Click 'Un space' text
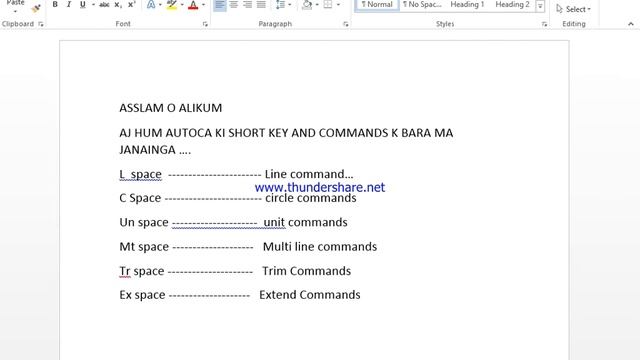 pyautogui.click(x=144, y=222)
